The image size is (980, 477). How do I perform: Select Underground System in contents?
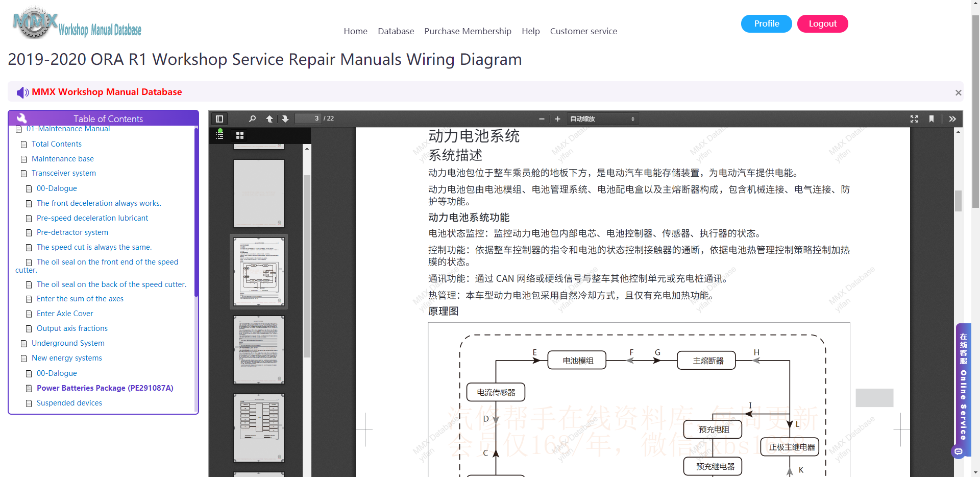tap(68, 343)
